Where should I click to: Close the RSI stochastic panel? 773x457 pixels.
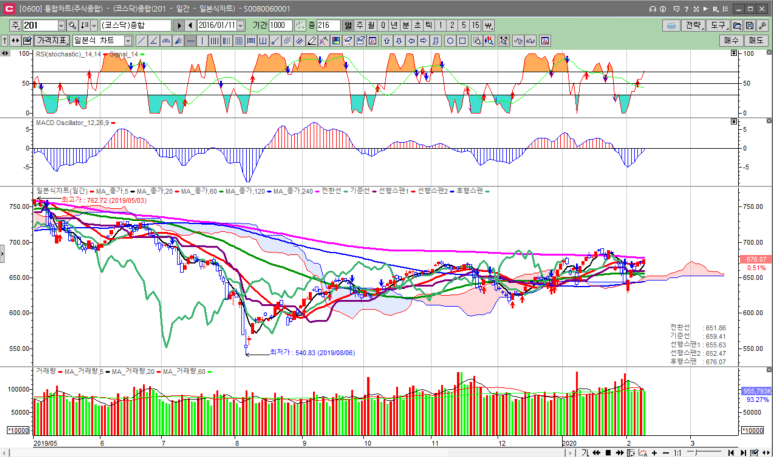tap(769, 52)
